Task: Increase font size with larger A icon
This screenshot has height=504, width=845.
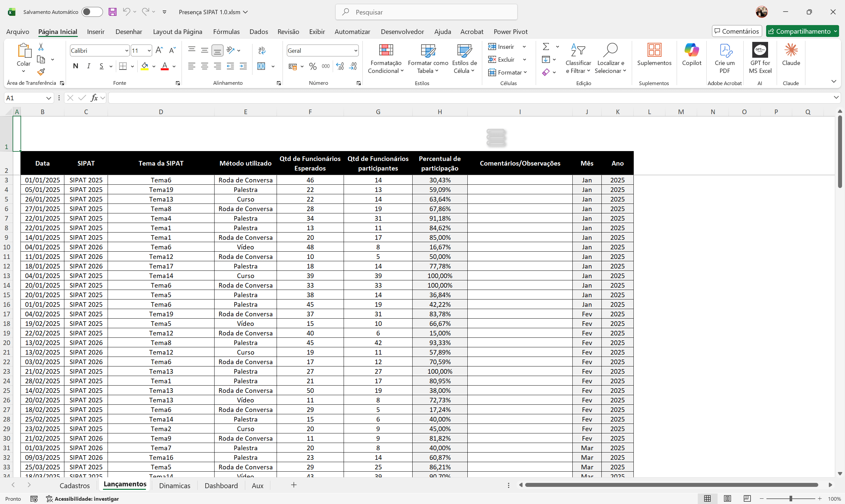Action: 159,50
